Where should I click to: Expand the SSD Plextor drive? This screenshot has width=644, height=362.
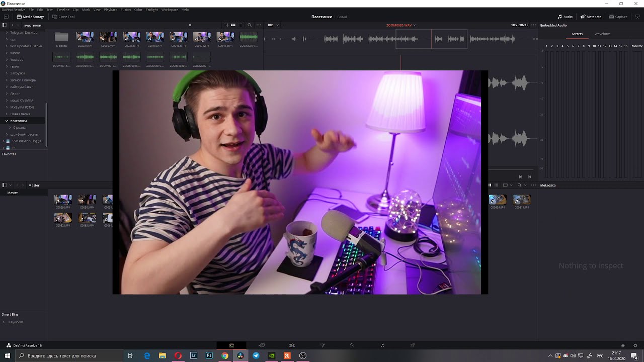tap(4, 141)
